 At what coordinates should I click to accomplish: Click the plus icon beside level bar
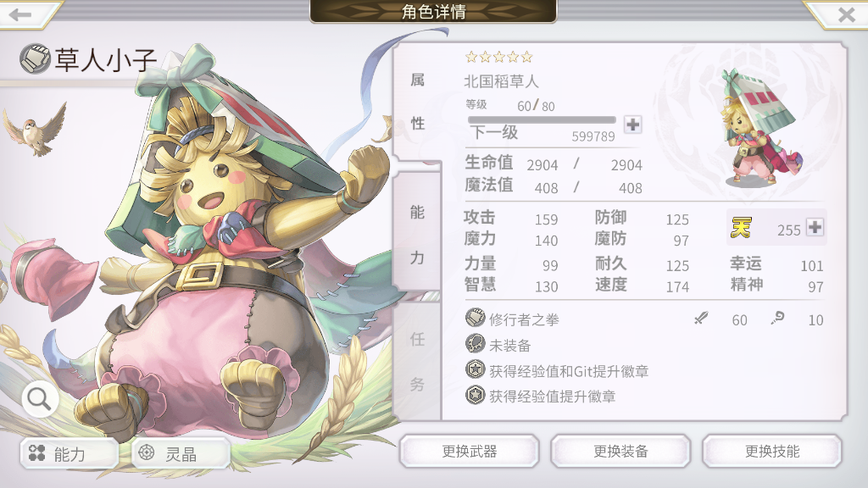coord(632,125)
